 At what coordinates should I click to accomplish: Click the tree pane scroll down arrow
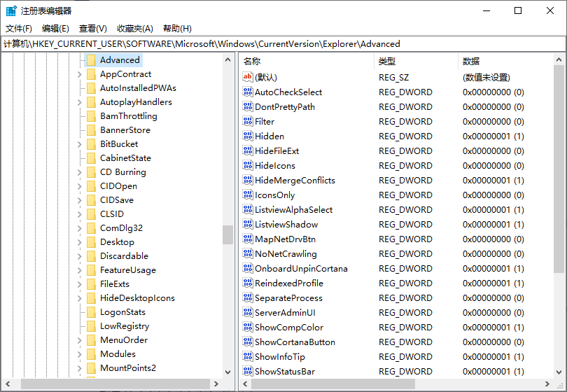(227, 372)
